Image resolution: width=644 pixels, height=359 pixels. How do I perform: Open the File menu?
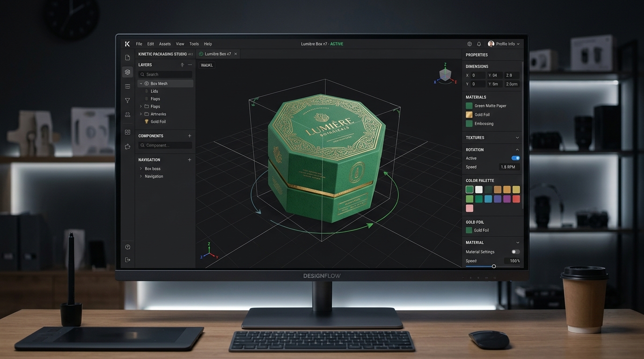click(139, 44)
